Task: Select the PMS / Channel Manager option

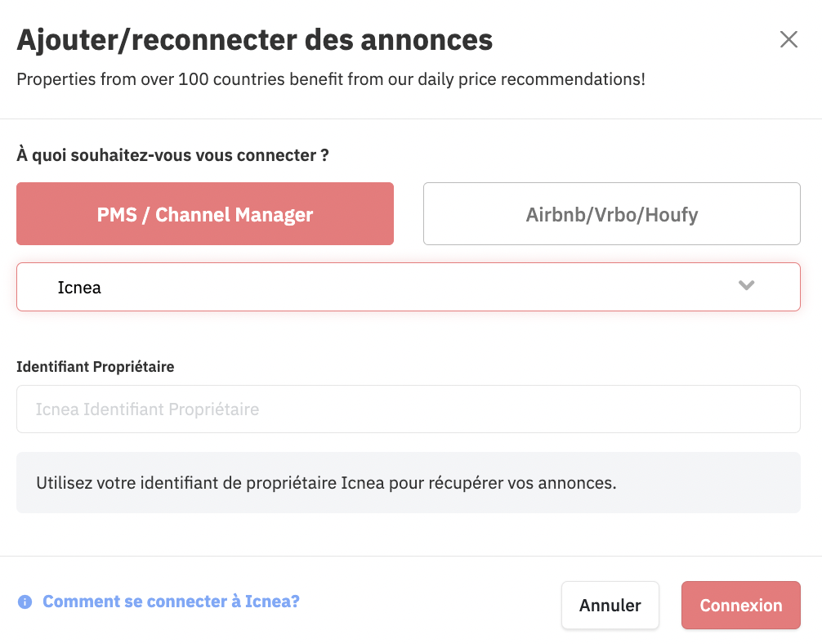Action: click(205, 213)
